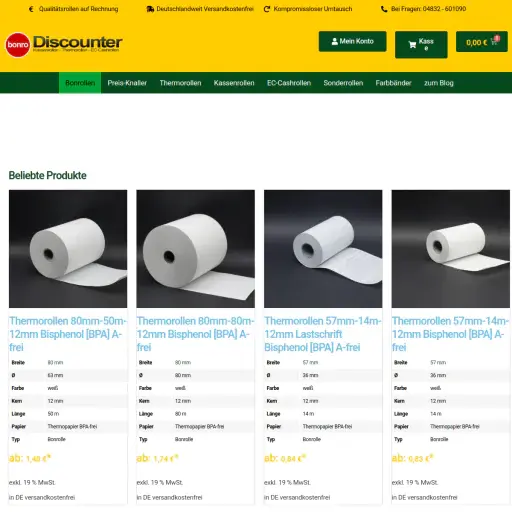Click the exchange refresh arrow icon

(x=267, y=9)
